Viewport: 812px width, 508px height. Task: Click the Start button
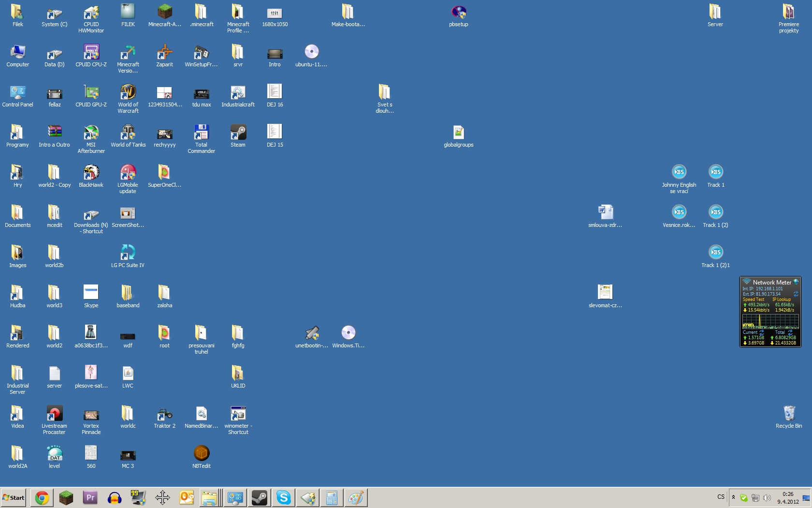(14, 497)
